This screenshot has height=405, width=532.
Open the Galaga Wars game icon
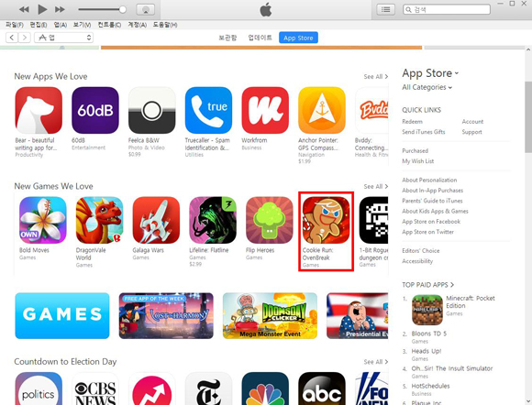point(156,220)
